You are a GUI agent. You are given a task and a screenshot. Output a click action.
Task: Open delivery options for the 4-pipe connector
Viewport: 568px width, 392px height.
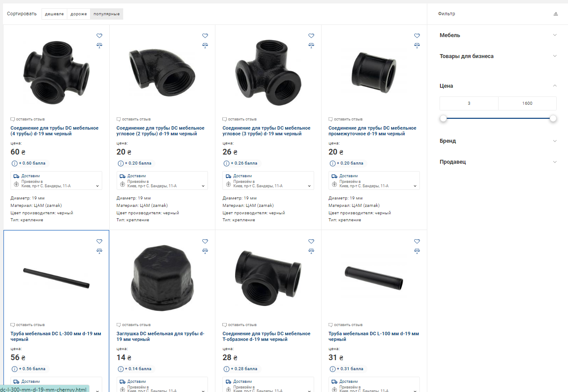56,181
